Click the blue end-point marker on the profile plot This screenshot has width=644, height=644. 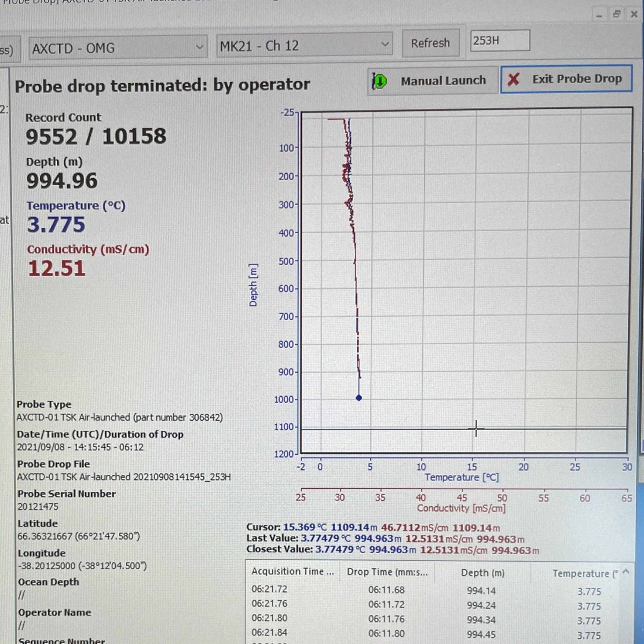pyautogui.click(x=359, y=398)
